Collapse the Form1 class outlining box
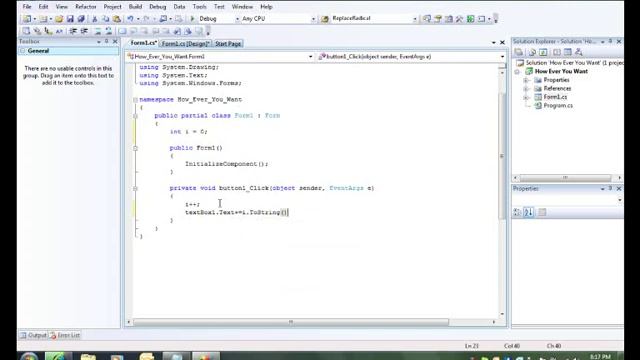640x360 pixels. coord(135,116)
